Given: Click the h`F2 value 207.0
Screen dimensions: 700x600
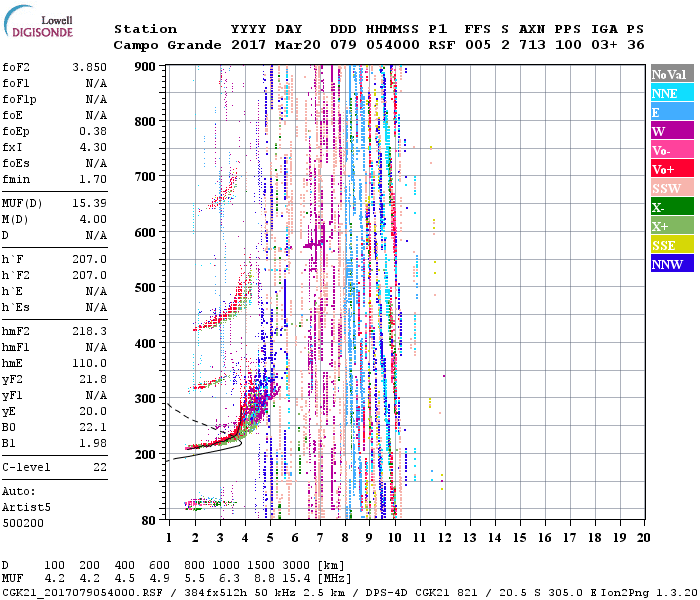Looking at the screenshot, I should 89,275.
